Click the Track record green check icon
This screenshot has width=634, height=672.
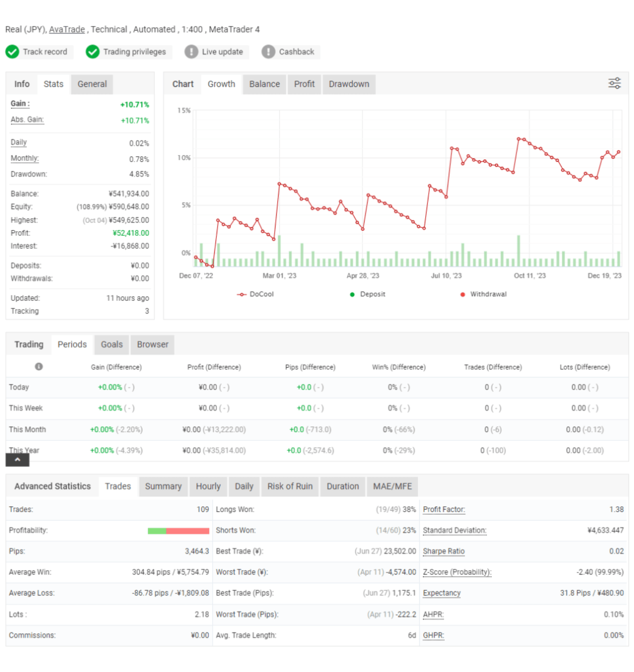point(12,52)
